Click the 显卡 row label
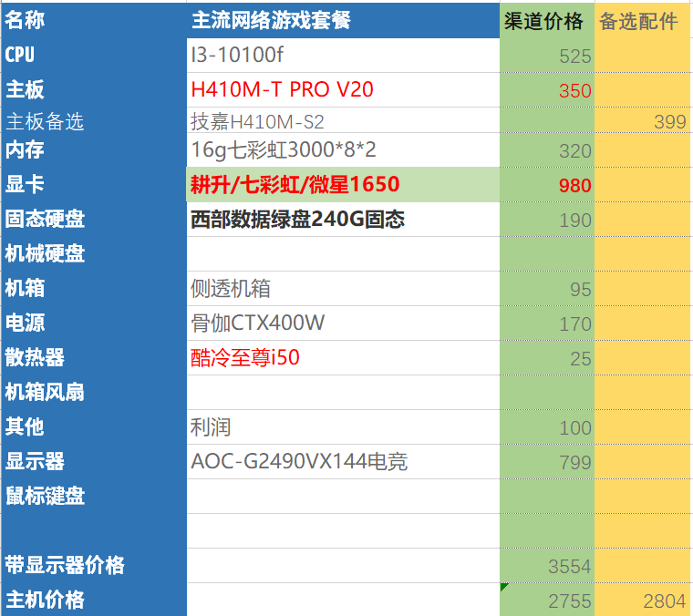Screen dimensions: 693x616 (94, 185)
